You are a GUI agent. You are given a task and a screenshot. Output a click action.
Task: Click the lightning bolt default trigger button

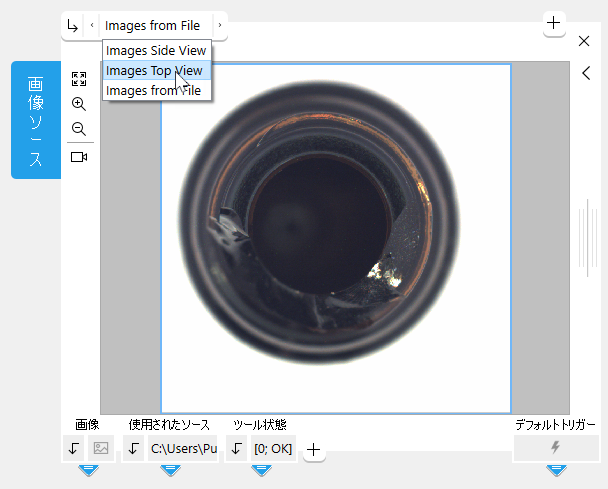click(x=556, y=448)
